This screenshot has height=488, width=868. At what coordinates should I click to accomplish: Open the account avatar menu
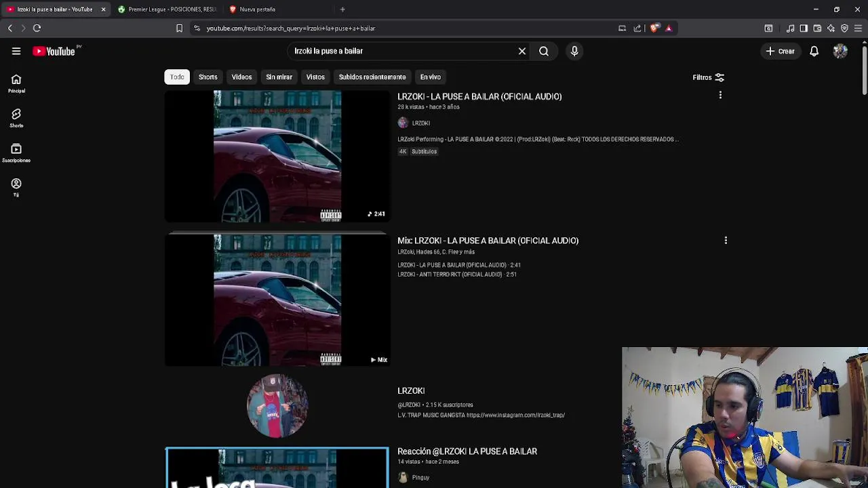tap(840, 51)
